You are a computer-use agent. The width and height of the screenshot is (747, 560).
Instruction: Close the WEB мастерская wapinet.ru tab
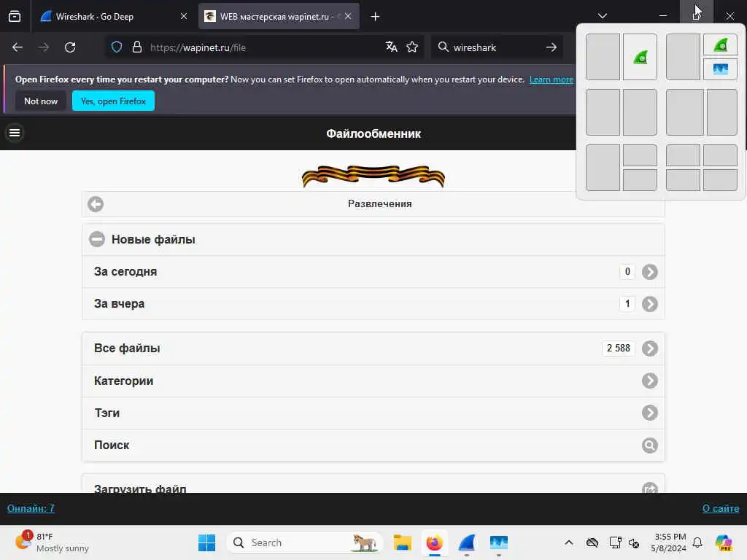tap(348, 16)
